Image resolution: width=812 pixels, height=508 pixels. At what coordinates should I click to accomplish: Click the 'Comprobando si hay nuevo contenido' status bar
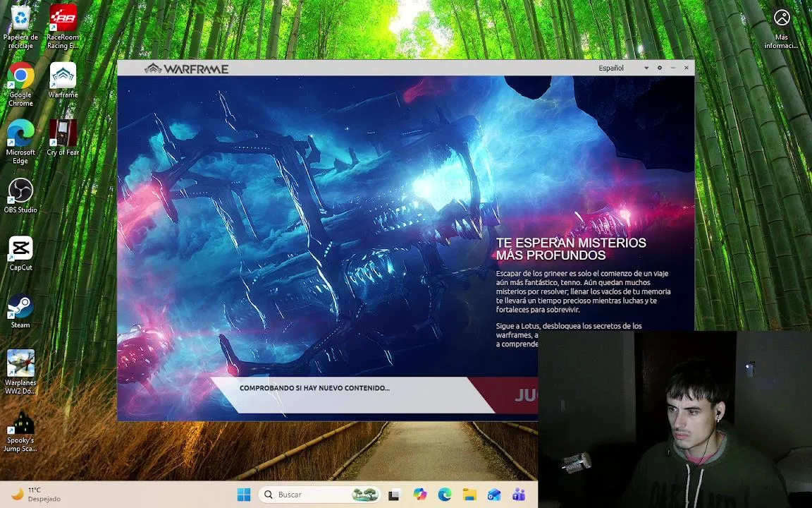tap(352, 395)
